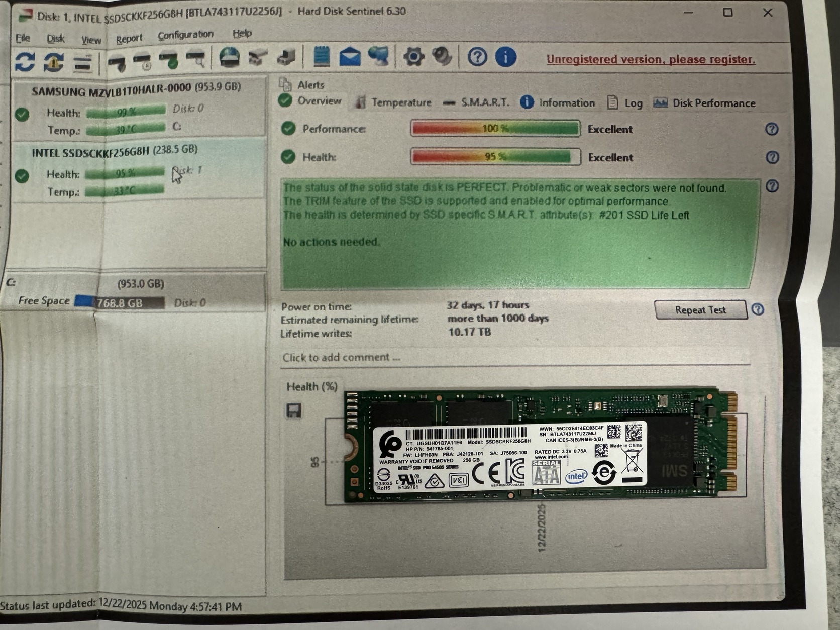Open the blue notepad report icon
840x630 pixels.
point(322,56)
